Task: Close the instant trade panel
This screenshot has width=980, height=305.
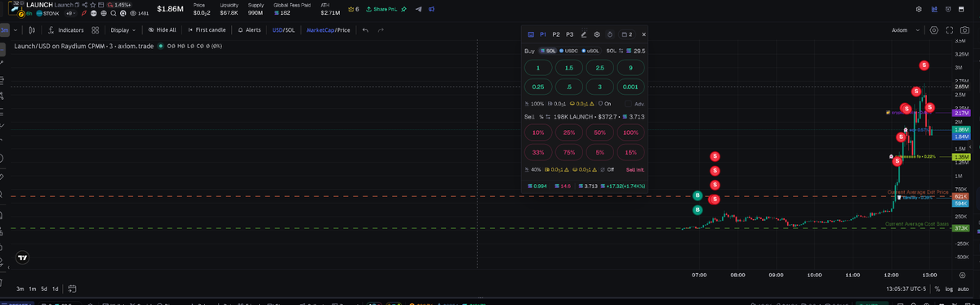Action: [644, 34]
